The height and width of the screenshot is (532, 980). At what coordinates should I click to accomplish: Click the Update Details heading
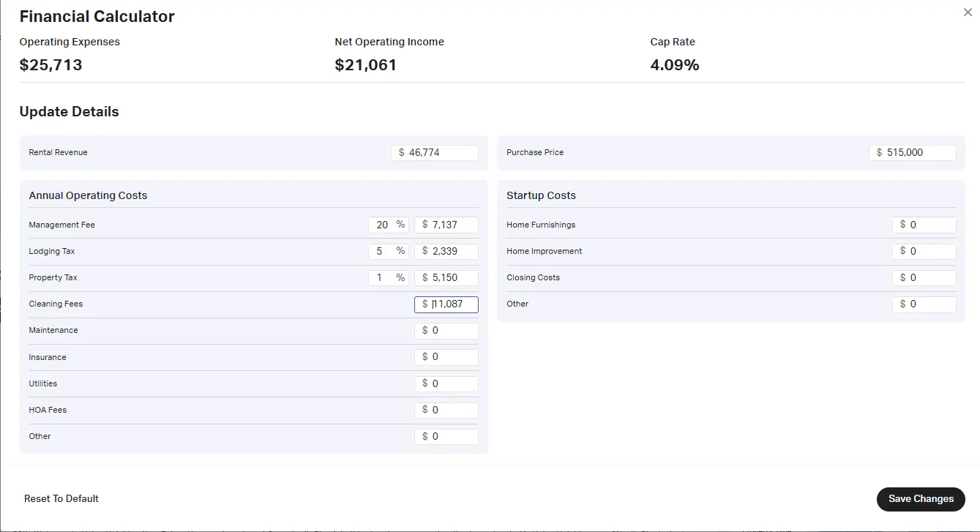tap(69, 112)
